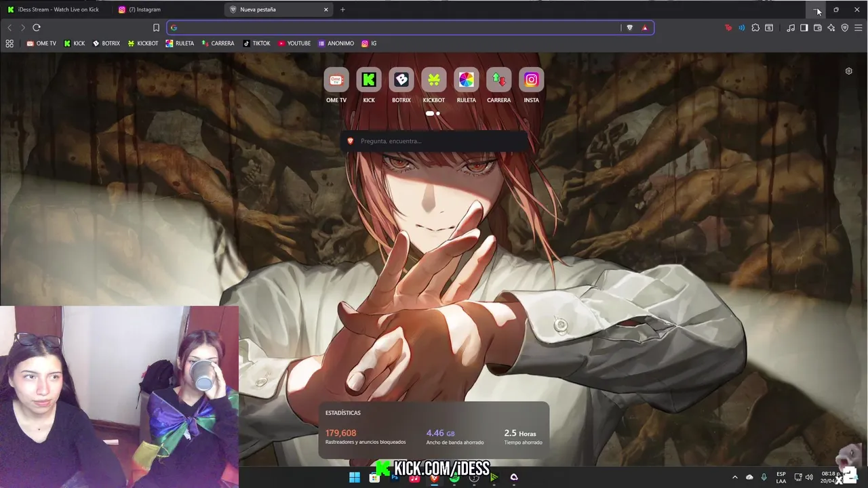Click the OneDrive cloud tray icon

[749, 477]
